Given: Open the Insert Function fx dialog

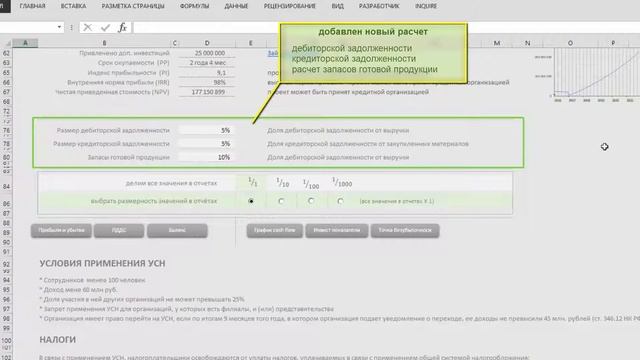Looking at the screenshot, I should click(122, 27).
